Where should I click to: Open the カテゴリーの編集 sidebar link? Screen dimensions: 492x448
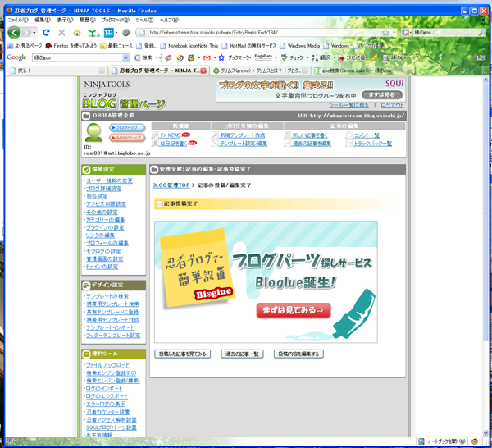click(106, 220)
